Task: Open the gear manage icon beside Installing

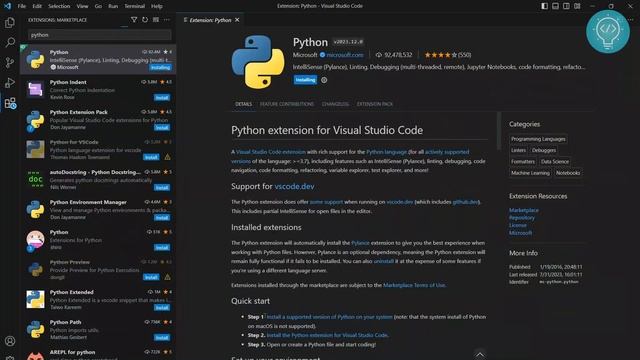Action: (x=324, y=80)
